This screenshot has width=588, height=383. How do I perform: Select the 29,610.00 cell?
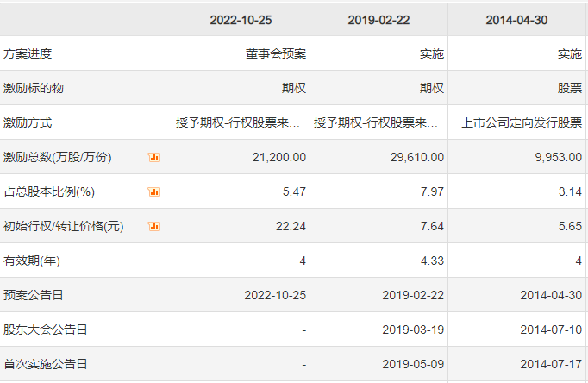(x=414, y=157)
